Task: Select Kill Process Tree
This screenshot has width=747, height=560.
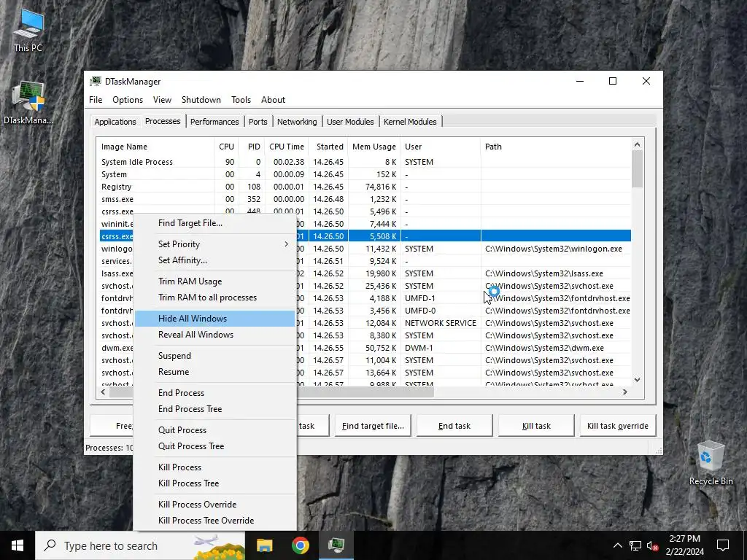Action: (215, 483)
